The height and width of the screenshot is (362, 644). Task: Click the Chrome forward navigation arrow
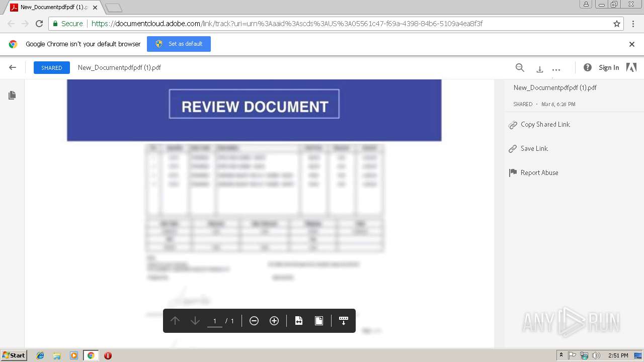(x=25, y=24)
